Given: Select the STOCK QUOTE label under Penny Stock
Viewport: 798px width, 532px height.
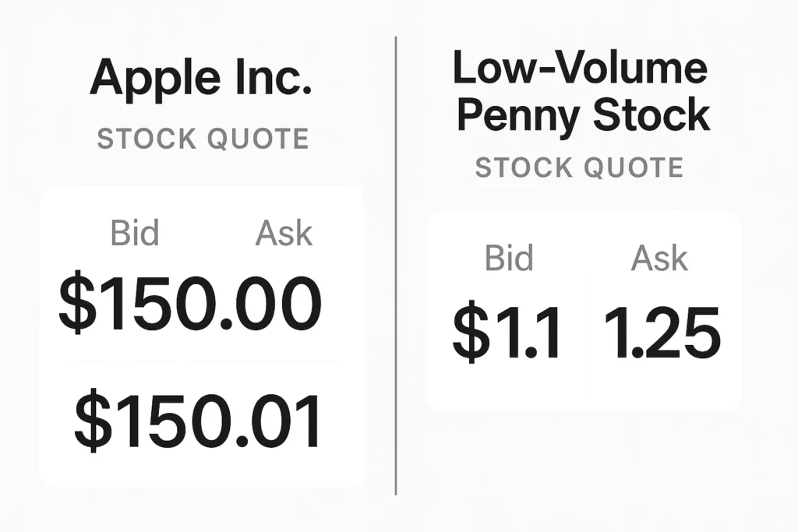Looking at the screenshot, I should (579, 167).
